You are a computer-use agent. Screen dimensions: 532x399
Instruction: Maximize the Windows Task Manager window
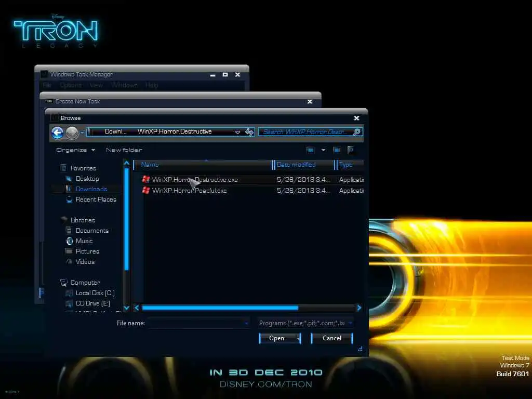pos(225,74)
